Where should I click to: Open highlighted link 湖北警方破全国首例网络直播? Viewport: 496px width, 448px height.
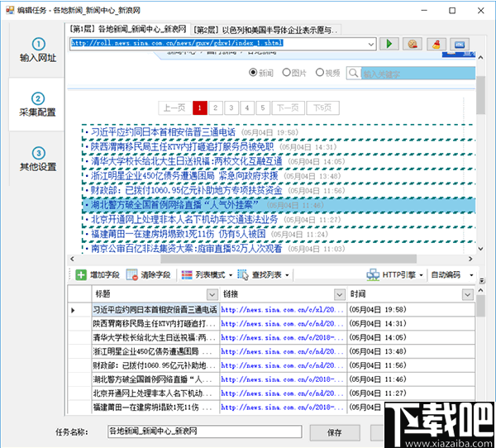point(175,205)
